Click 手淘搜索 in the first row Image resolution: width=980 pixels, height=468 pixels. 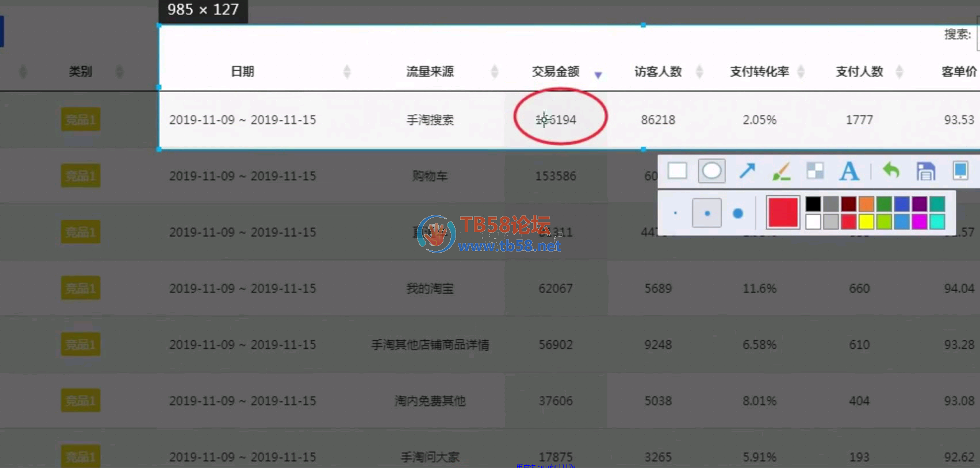tap(430, 120)
